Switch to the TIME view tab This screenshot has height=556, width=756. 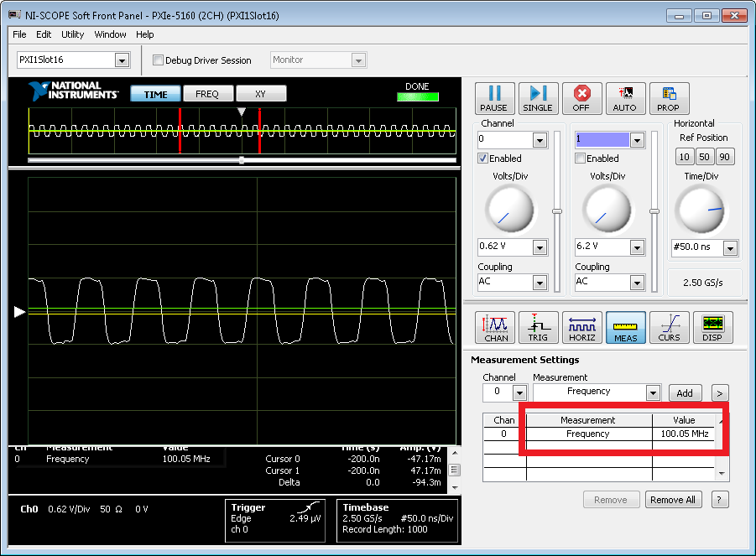[x=155, y=94]
